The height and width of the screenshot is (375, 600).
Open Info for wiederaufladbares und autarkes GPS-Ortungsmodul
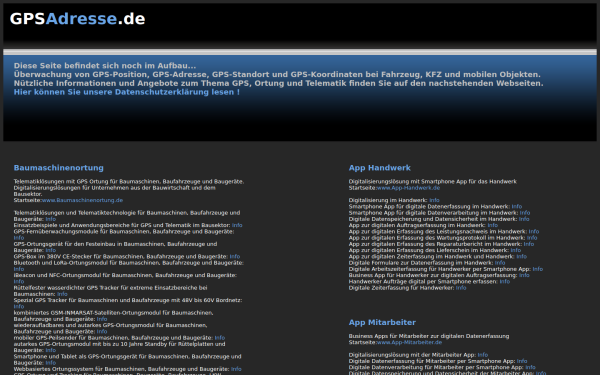tap(102, 332)
